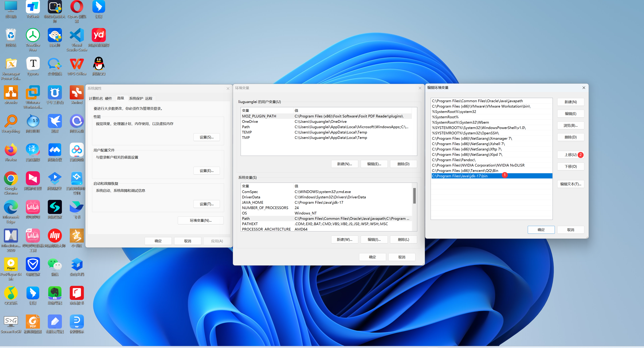Switch to 计算机名 tab in 系统属性
The image size is (644, 348).
(96, 98)
